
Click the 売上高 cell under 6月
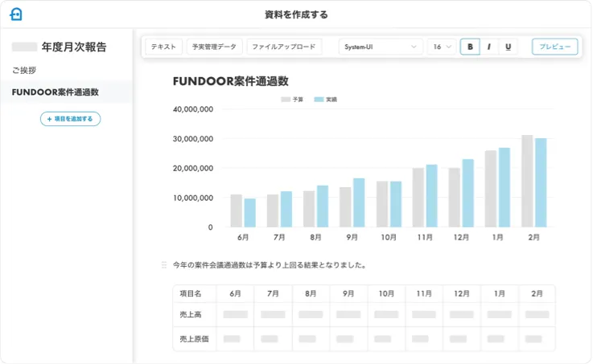tap(235, 314)
